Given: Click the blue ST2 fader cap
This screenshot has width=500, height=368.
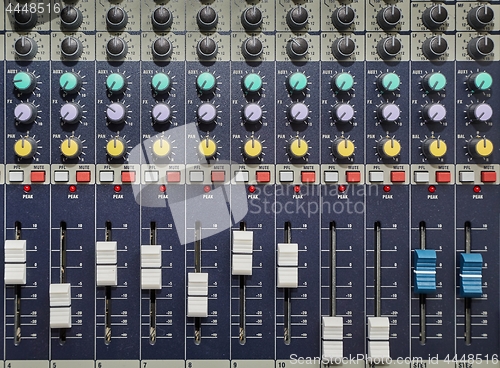Looking at the screenshot, I should 471,275.
